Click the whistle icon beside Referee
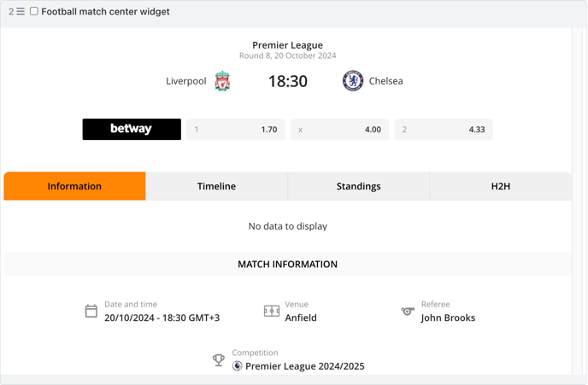 coord(408,311)
